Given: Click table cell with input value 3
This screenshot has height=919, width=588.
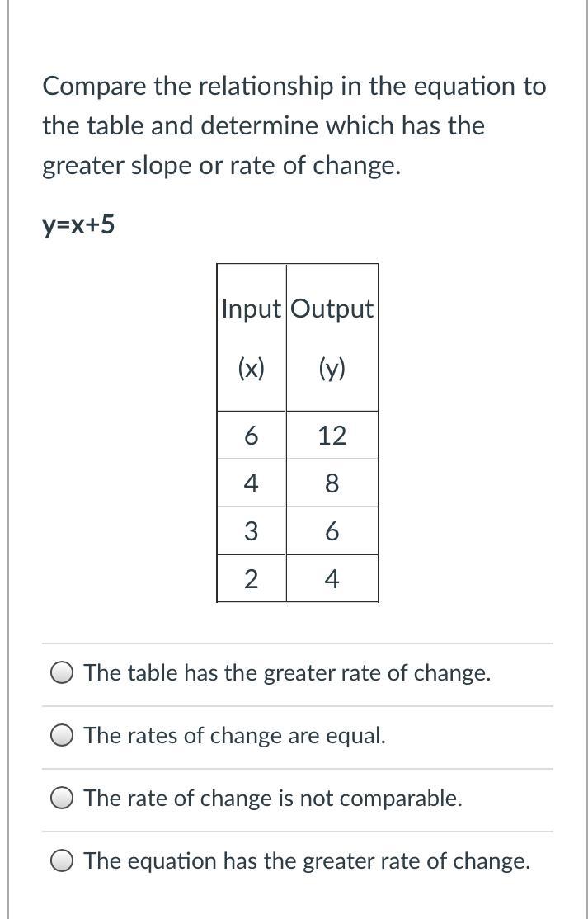Looking at the screenshot, I should click(x=252, y=531).
